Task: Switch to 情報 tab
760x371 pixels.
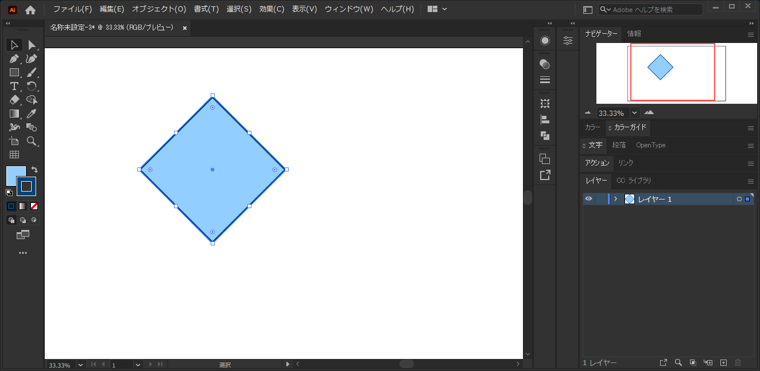Action: coord(634,33)
